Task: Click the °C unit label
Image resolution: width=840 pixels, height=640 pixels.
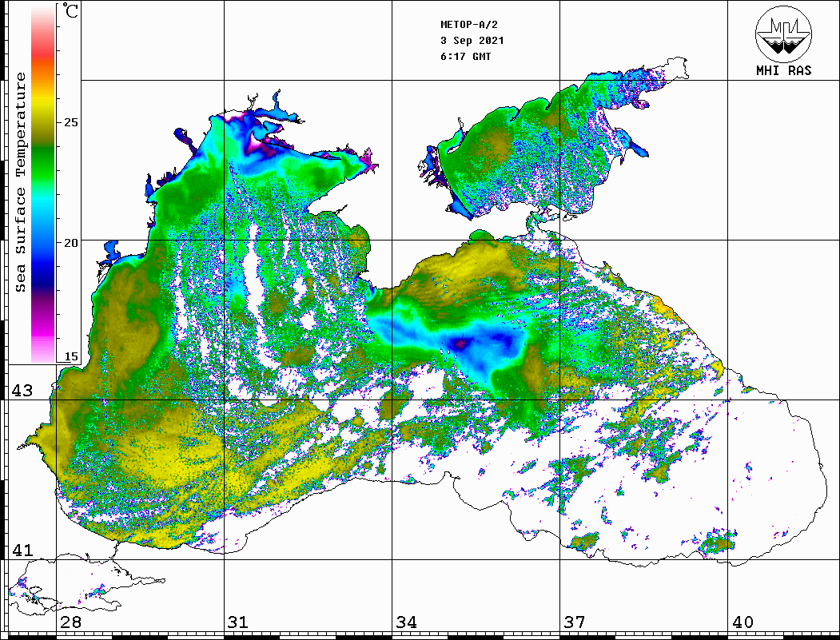Action: [x=70, y=10]
